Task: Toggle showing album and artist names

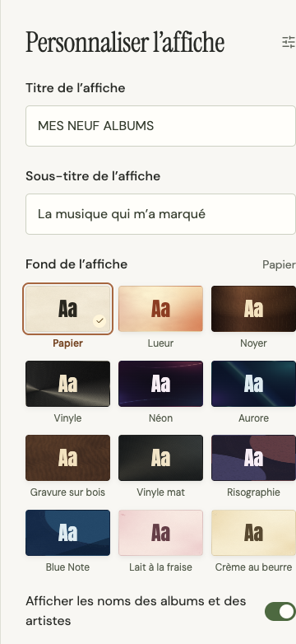Action: coord(280,612)
